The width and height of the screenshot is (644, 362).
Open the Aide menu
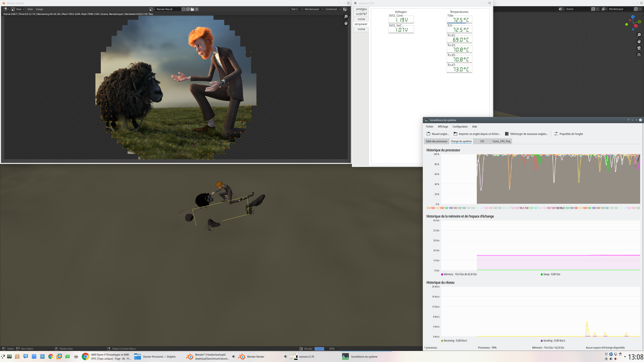coord(474,127)
